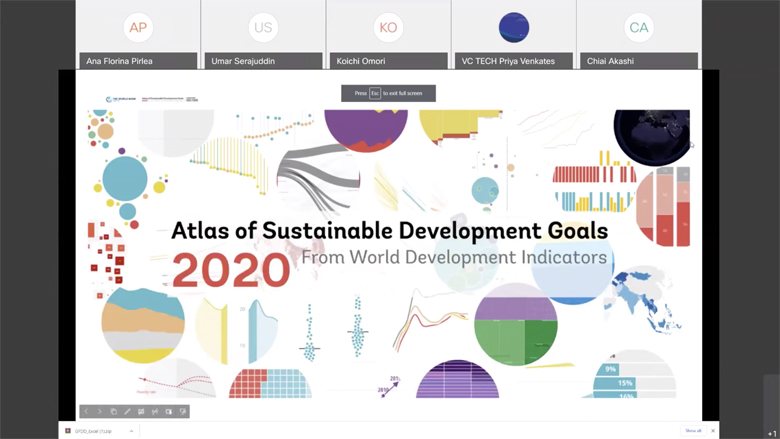Click Umar Serajuddin's US avatar
The height and width of the screenshot is (439, 780).
coord(263,27)
